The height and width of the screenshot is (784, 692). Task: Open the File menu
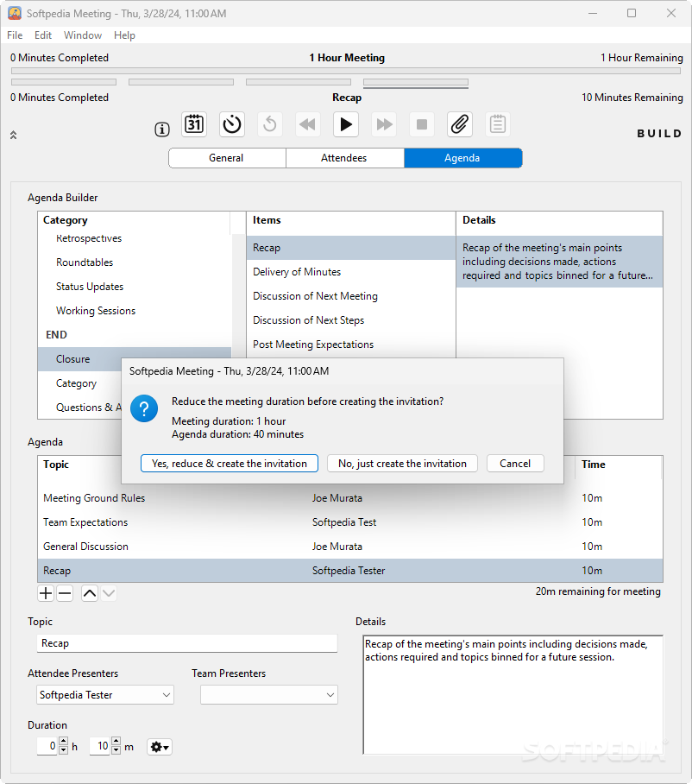tap(15, 35)
